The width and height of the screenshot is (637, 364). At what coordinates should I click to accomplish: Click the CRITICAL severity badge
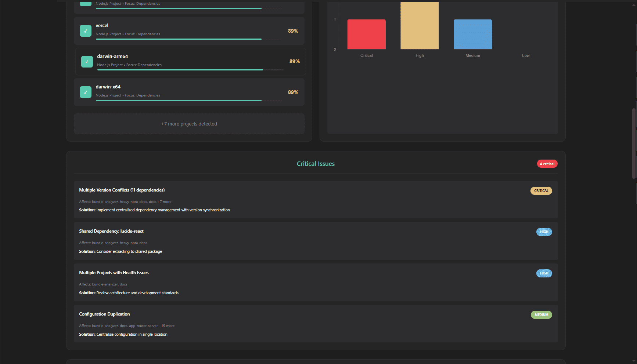tap(541, 191)
